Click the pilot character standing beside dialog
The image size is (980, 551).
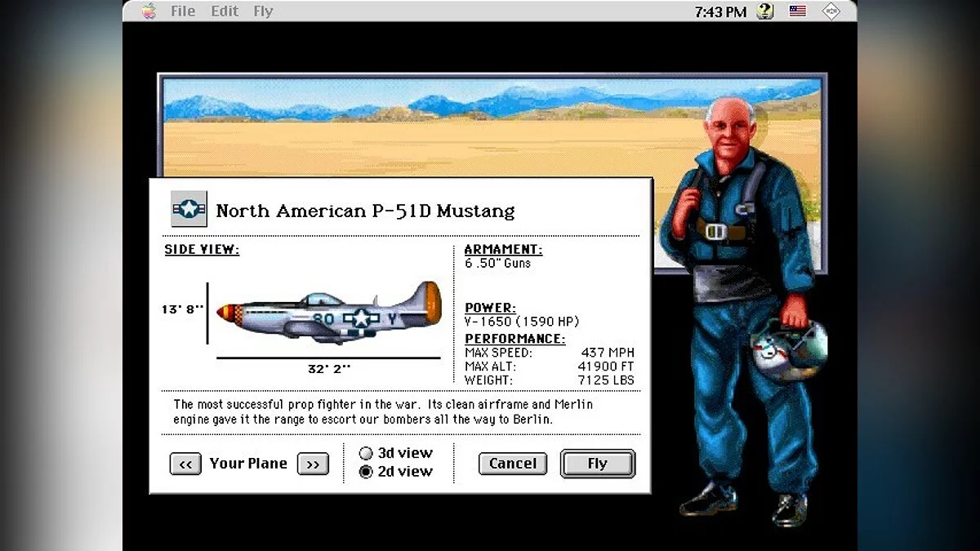tap(727, 245)
